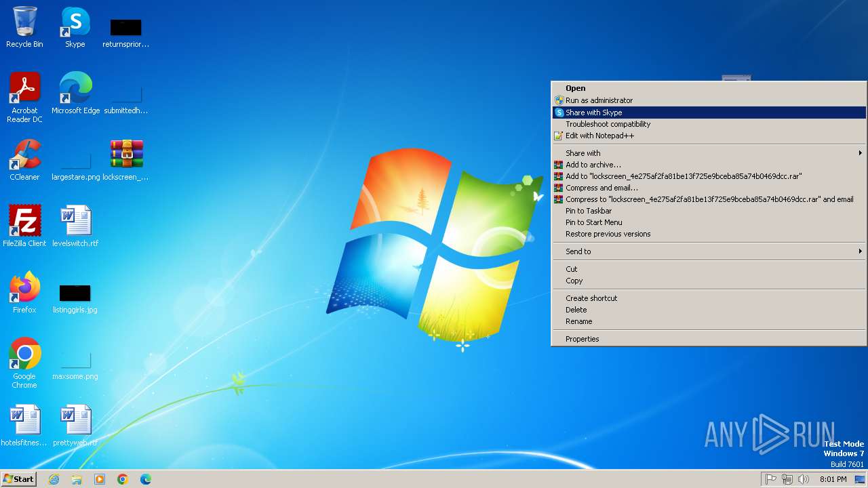Viewport: 868px width, 488px height.
Task: Open Windows Media Player from the taskbar
Action: (x=100, y=479)
